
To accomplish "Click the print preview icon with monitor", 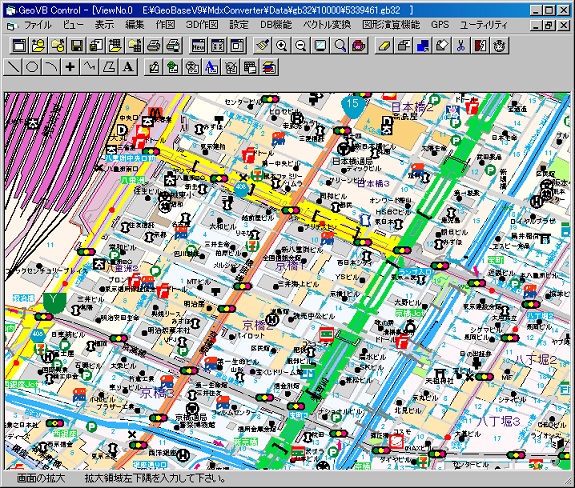I will (x=172, y=46).
